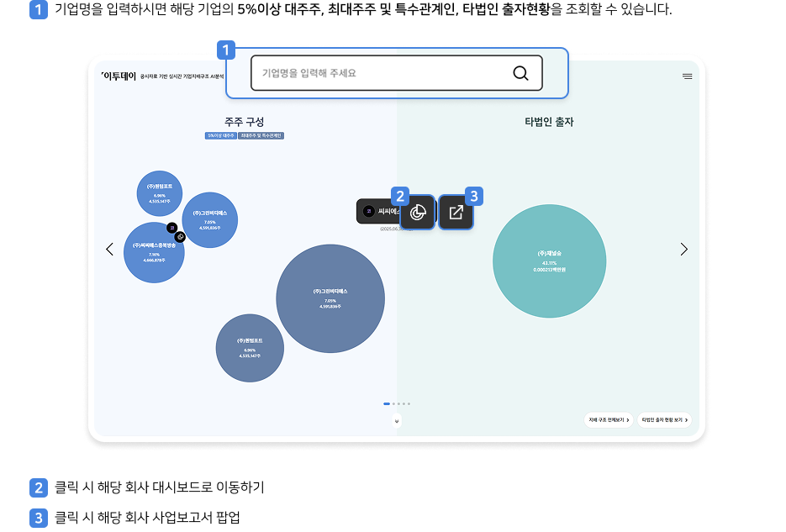The height and width of the screenshot is (532, 786).
Task: Select the teal (주)채널숨 bubble
Action: tap(549, 261)
